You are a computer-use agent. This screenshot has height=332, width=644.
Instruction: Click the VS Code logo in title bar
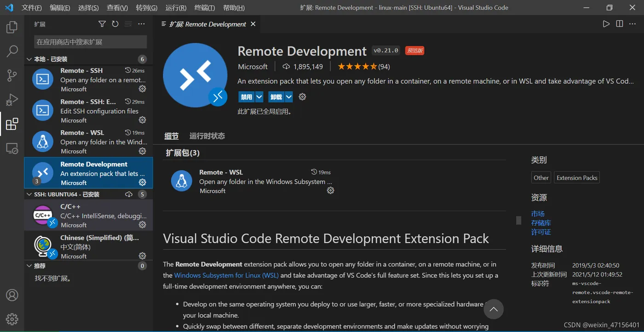coord(9,8)
